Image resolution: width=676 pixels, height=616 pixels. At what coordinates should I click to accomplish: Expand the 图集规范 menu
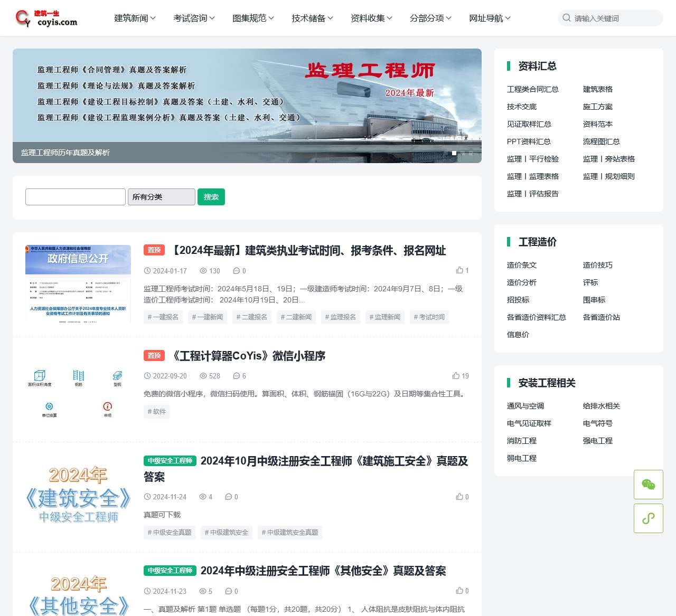tap(253, 18)
